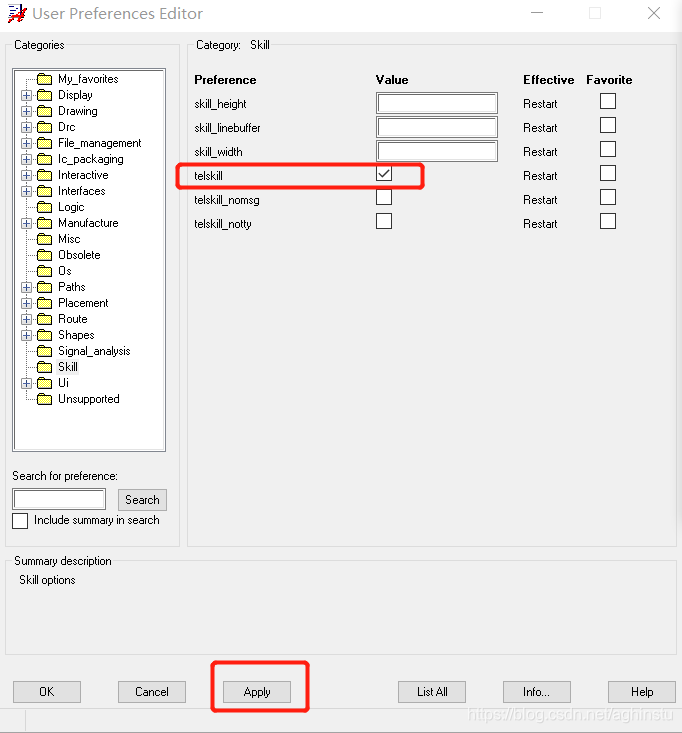Click the My_favorites folder icon
Viewport: 682px width, 733px height.
pos(44,79)
